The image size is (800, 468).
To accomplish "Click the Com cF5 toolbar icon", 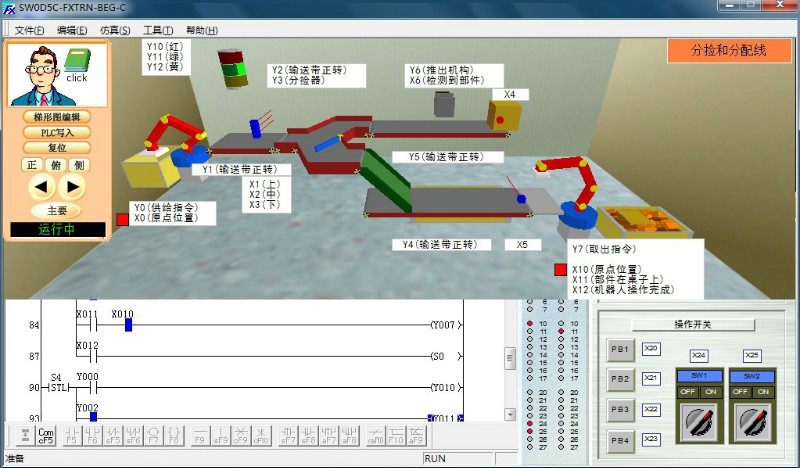I will tap(45, 436).
